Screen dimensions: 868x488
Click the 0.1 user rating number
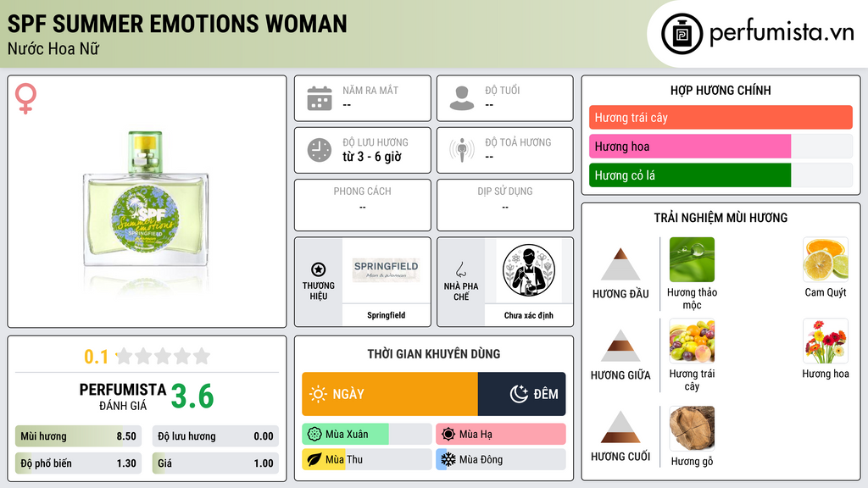(97, 357)
